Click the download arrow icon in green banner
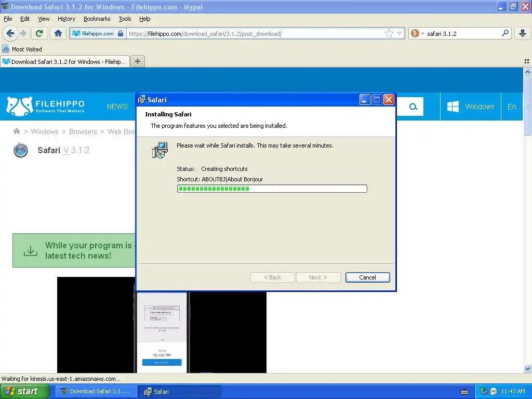Image resolution: width=532 pixels, height=399 pixels. (31, 251)
